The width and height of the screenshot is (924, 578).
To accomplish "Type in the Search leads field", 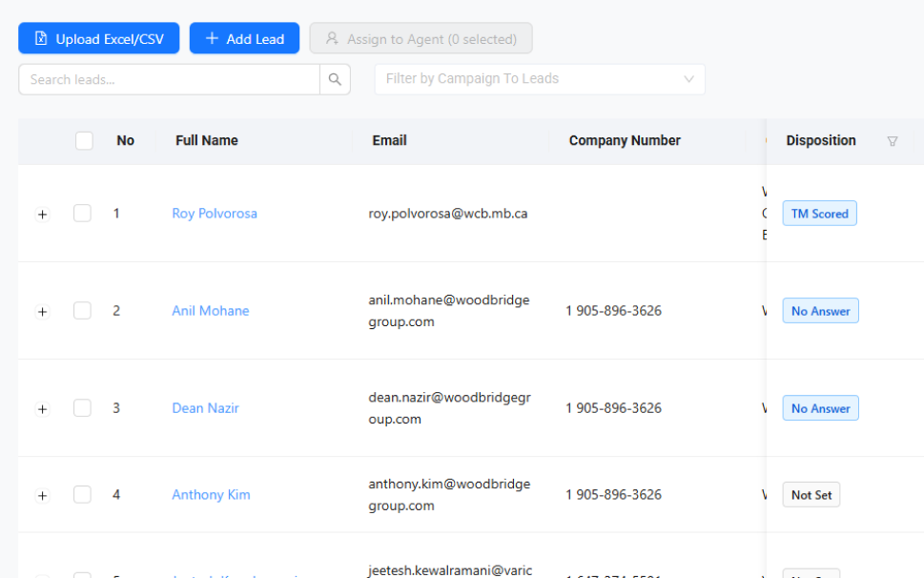I will (169, 79).
